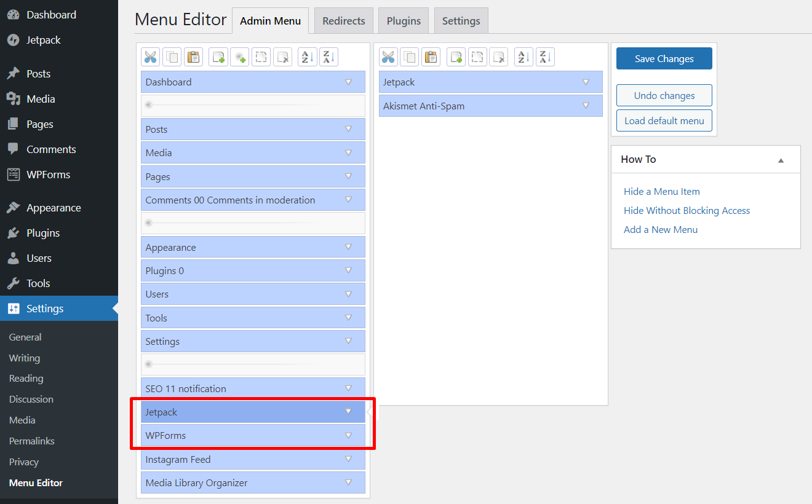Screen dimensions: 812x504
Task: Click the Paste icon in the left menu toolbar
Action: (194, 57)
